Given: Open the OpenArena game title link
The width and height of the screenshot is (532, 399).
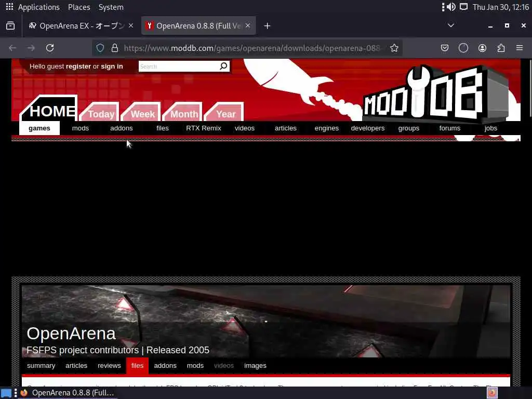Looking at the screenshot, I should pyautogui.click(x=71, y=334).
